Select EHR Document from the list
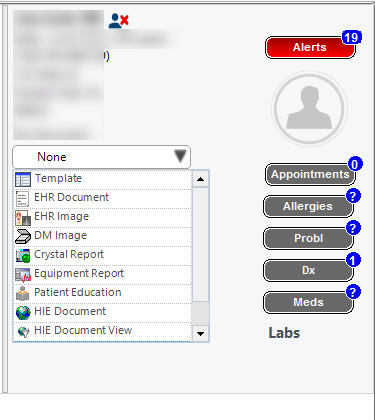Screen dimensions: 375x420 pyautogui.click(x=103, y=199)
